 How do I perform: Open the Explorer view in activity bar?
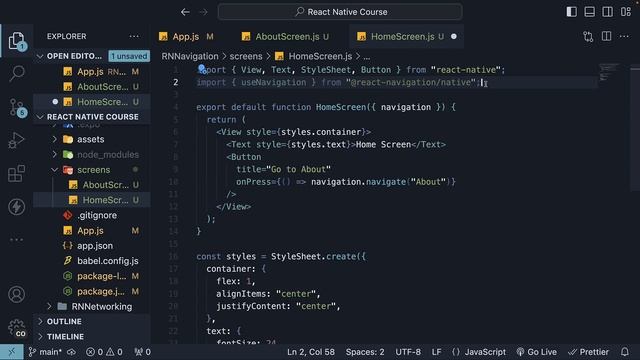tap(16, 41)
